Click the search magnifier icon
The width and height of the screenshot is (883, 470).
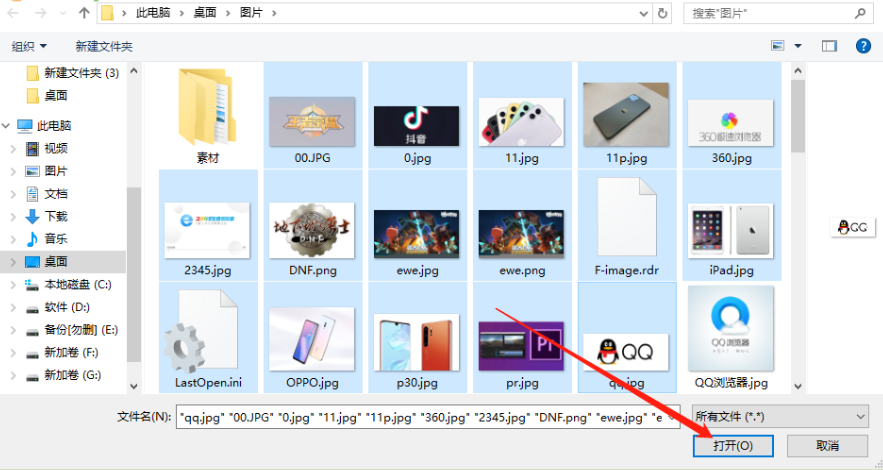tap(860, 15)
